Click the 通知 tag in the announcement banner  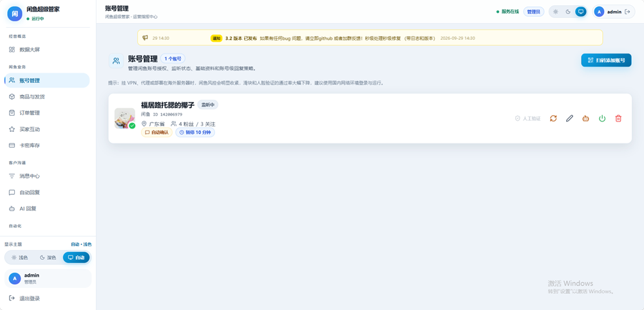point(216,38)
